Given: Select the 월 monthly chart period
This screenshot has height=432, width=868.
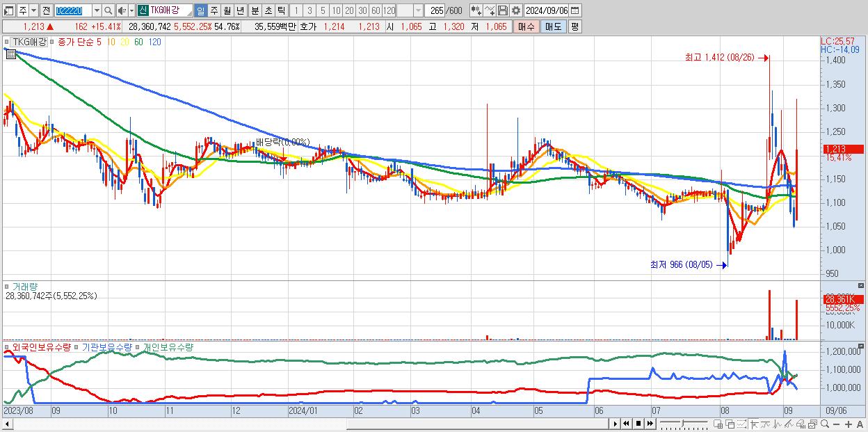Looking at the screenshot, I should tap(227, 10).
